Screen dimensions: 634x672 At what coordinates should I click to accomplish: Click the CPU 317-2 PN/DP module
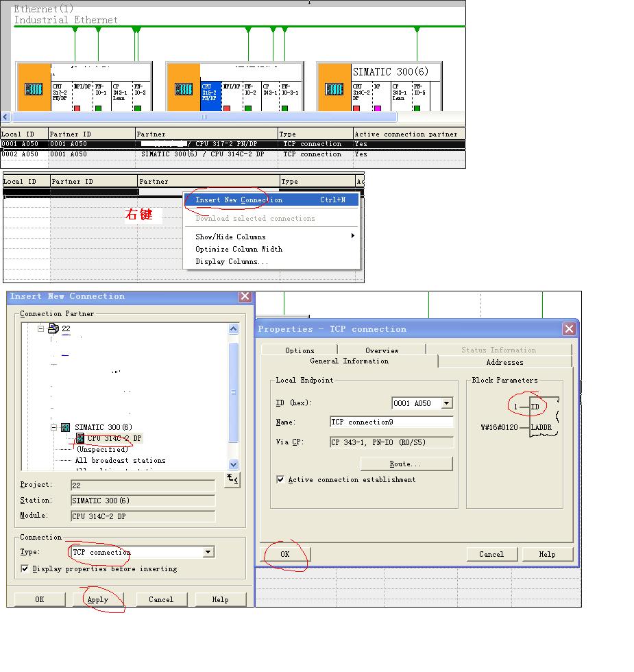coord(60,96)
